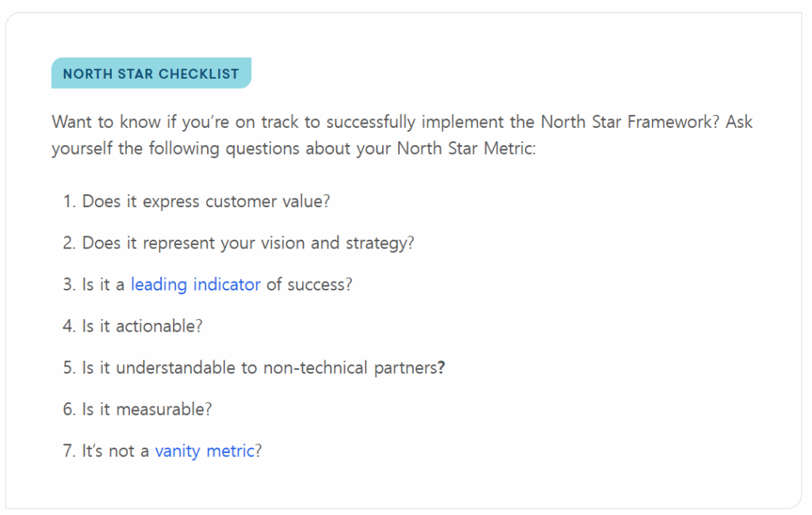
Task: Click list number "7." marker
Action: [70, 451]
